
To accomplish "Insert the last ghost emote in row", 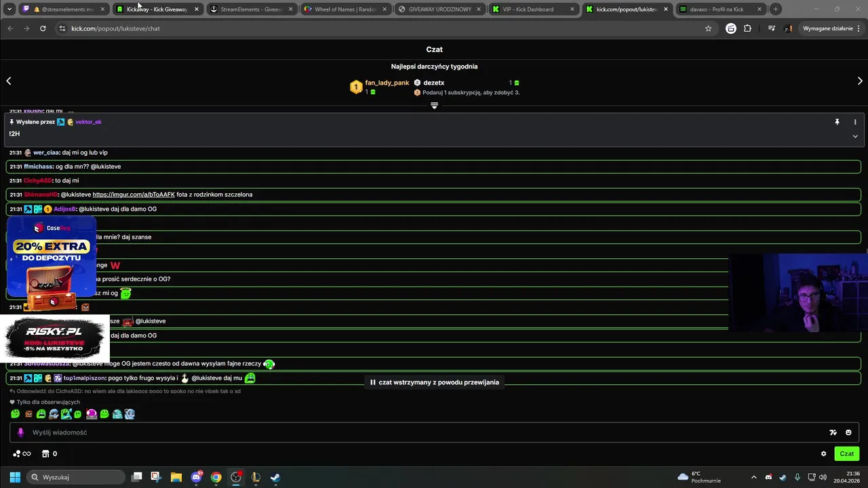I will click(x=130, y=414).
